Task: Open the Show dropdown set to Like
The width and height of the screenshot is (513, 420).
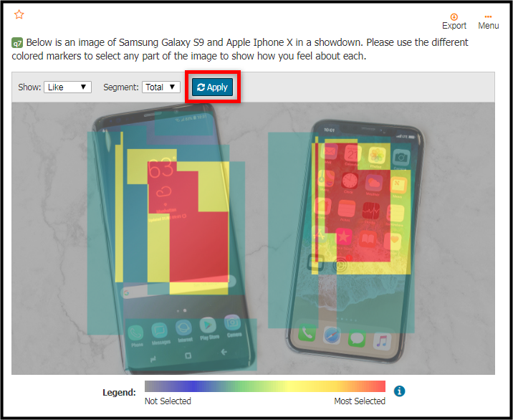Action: coord(67,87)
